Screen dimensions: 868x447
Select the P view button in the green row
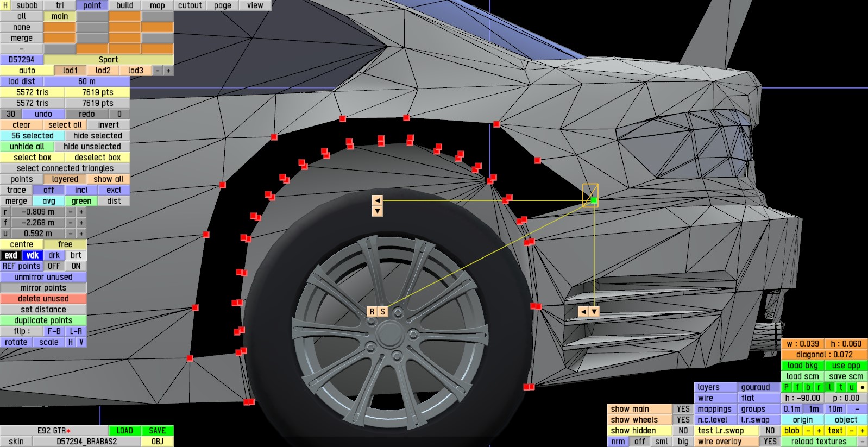(787, 387)
